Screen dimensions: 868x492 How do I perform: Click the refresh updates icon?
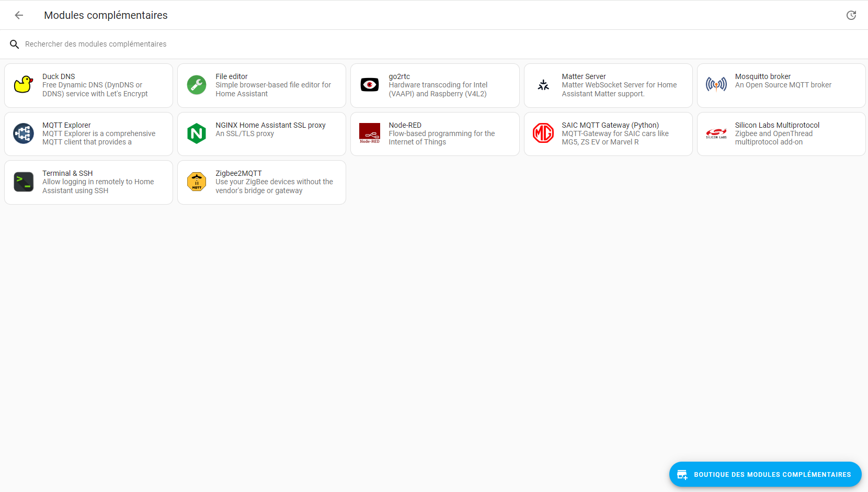[851, 15]
